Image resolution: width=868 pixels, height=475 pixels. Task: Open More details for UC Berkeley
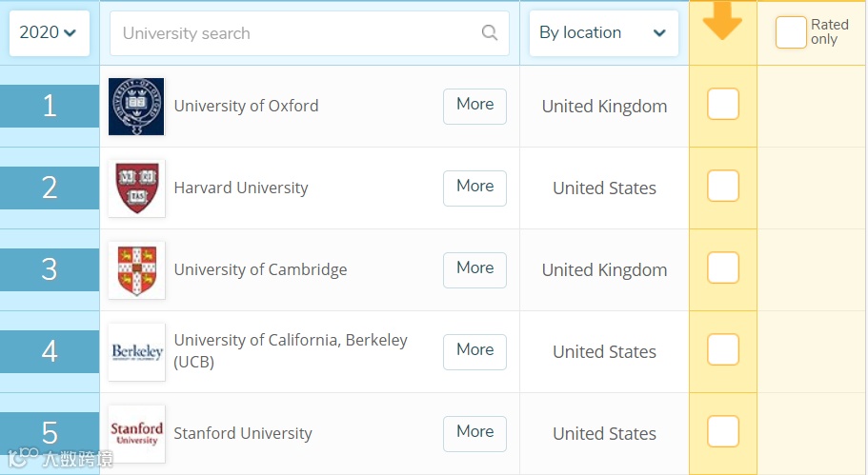(x=474, y=351)
